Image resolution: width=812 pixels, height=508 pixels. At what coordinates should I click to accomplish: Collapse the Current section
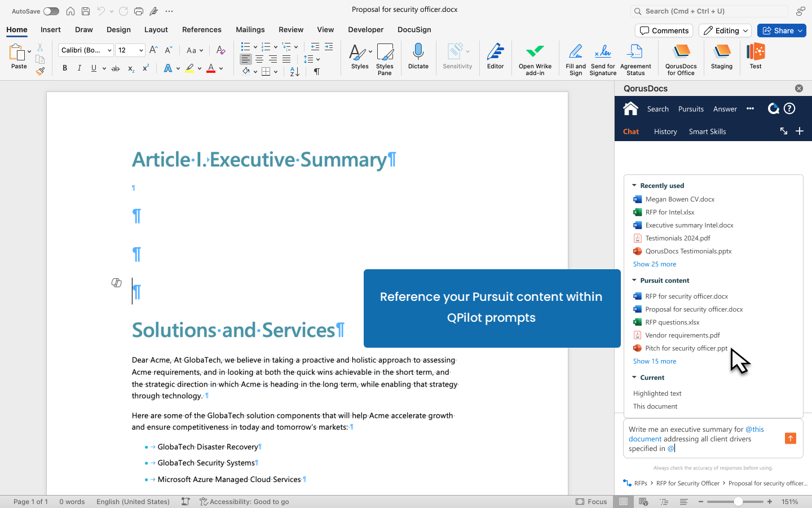[634, 377]
